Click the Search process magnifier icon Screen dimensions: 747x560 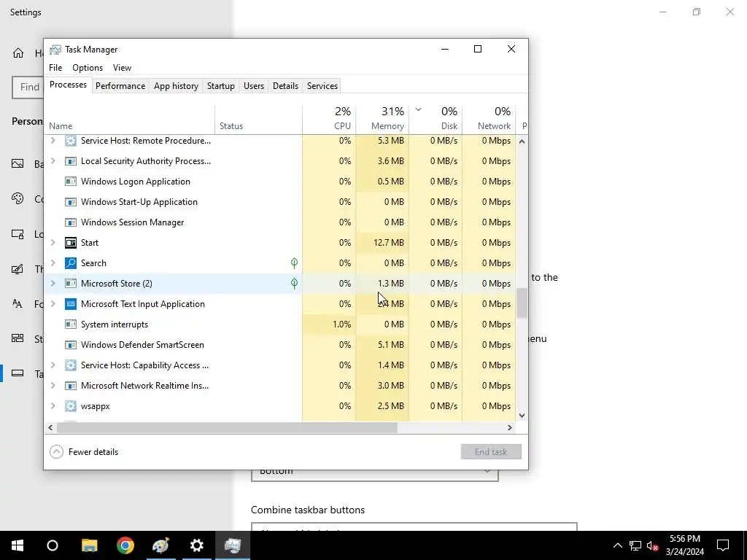click(71, 262)
